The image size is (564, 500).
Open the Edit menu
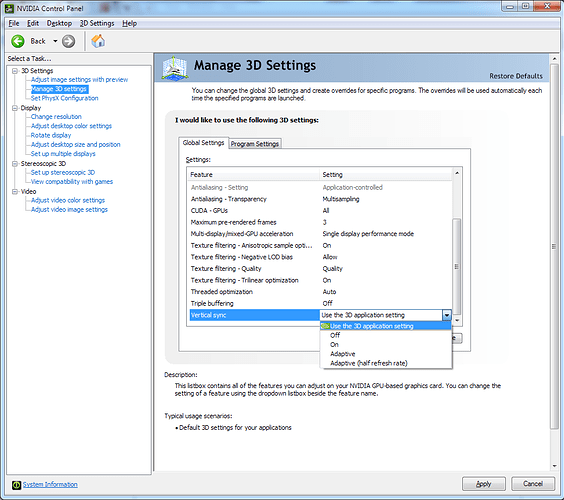pos(33,23)
